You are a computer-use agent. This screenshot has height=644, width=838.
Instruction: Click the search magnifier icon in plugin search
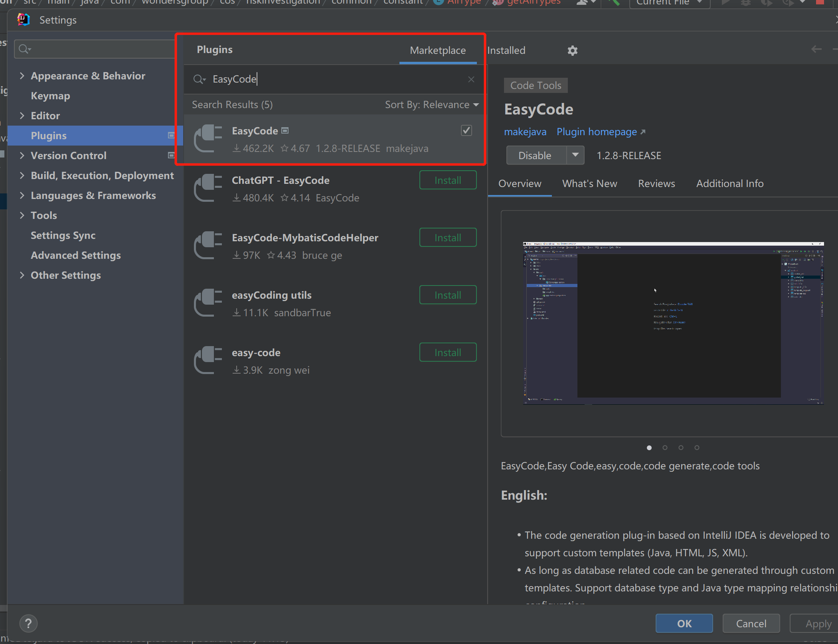[x=198, y=79]
